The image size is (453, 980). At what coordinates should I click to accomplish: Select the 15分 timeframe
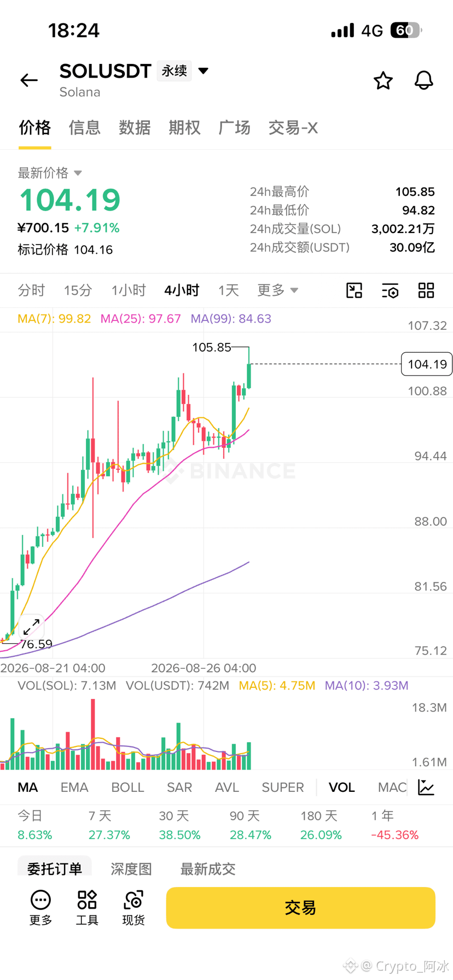point(78,290)
